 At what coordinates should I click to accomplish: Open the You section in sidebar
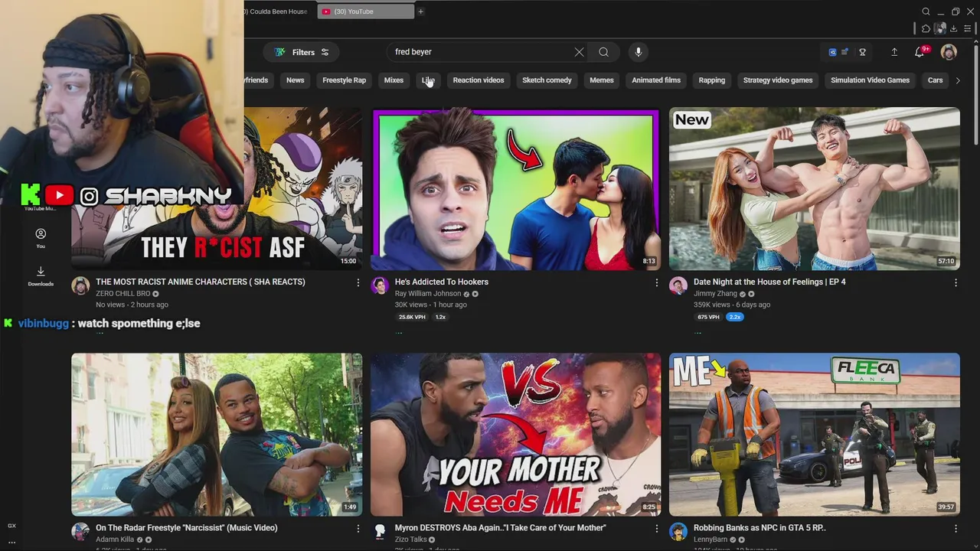coord(41,238)
